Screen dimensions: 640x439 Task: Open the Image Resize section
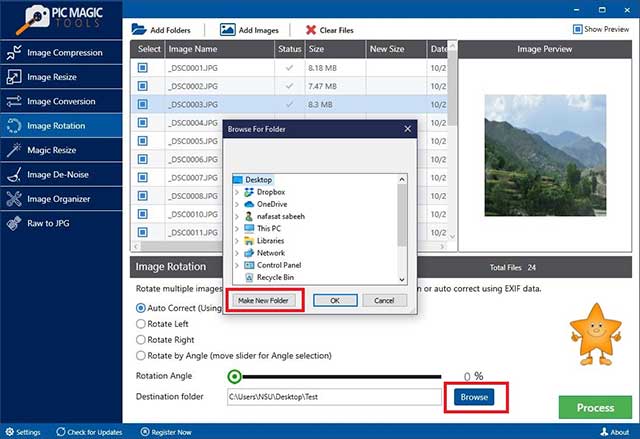(x=61, y=77)
